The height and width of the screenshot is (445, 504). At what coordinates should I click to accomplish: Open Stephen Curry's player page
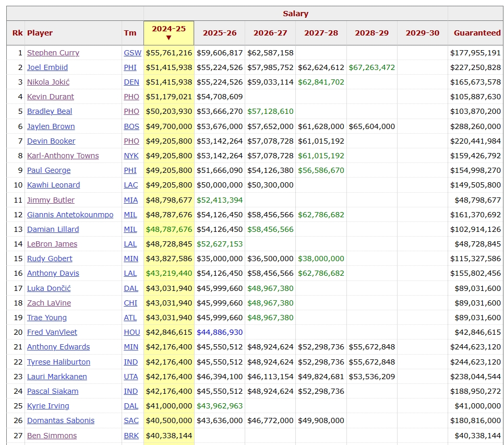coord(53,53)
